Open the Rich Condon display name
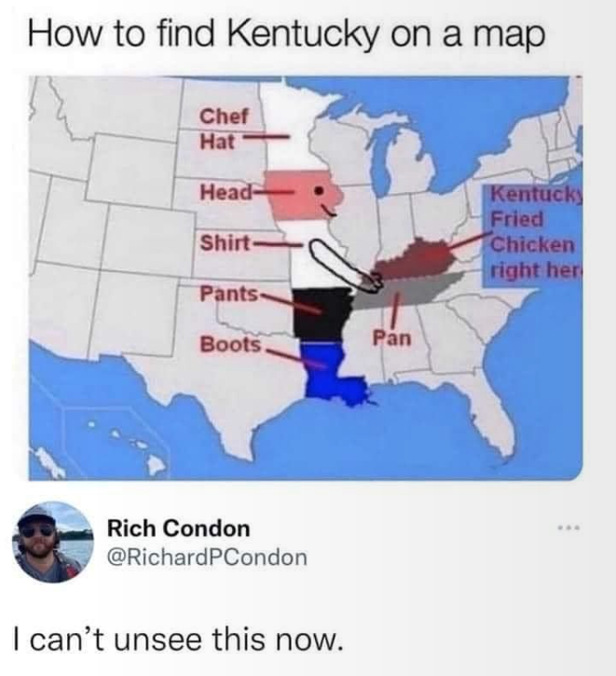 coord(178,528)
